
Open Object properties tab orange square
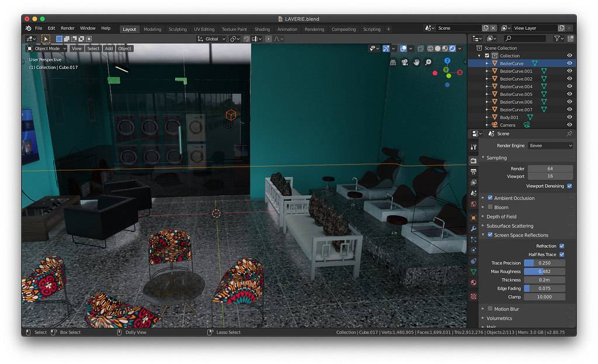[x=473, y=218]
